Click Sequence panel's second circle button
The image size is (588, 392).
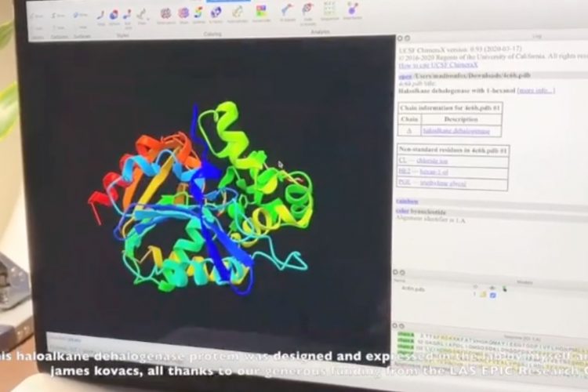coord(401,325)
